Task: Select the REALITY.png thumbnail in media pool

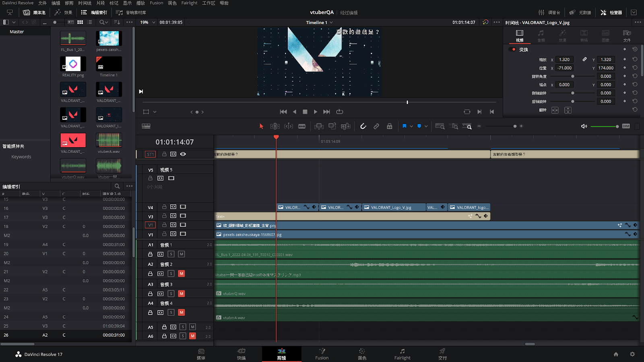Action: 73,64
